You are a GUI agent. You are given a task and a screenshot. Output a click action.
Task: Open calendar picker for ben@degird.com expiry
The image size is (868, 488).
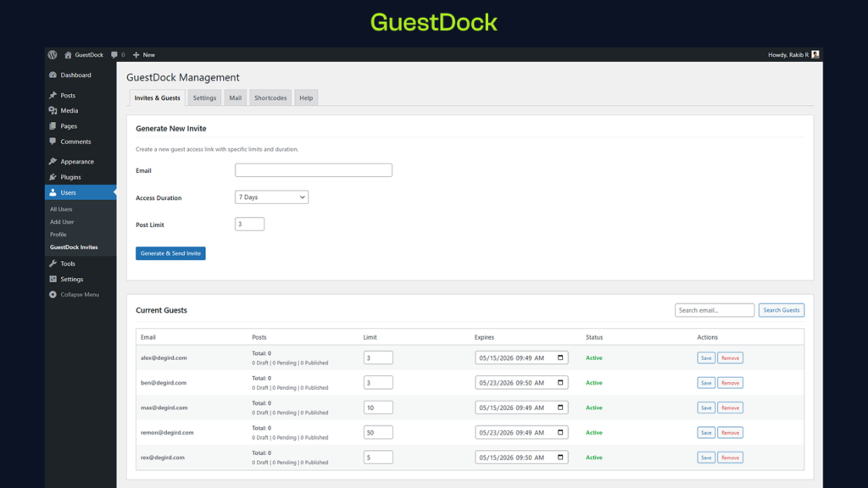point(560,382)
